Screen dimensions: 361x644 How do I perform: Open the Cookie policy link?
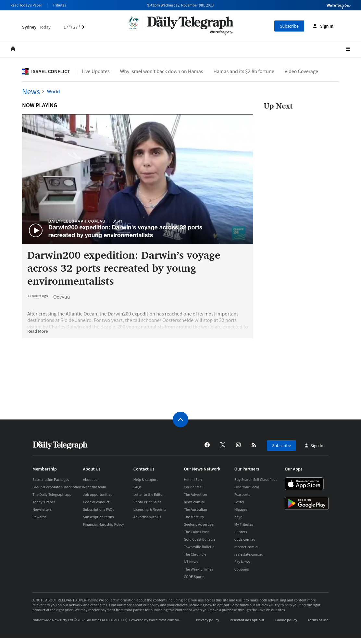pyautogui.click(x=286, y=620)
